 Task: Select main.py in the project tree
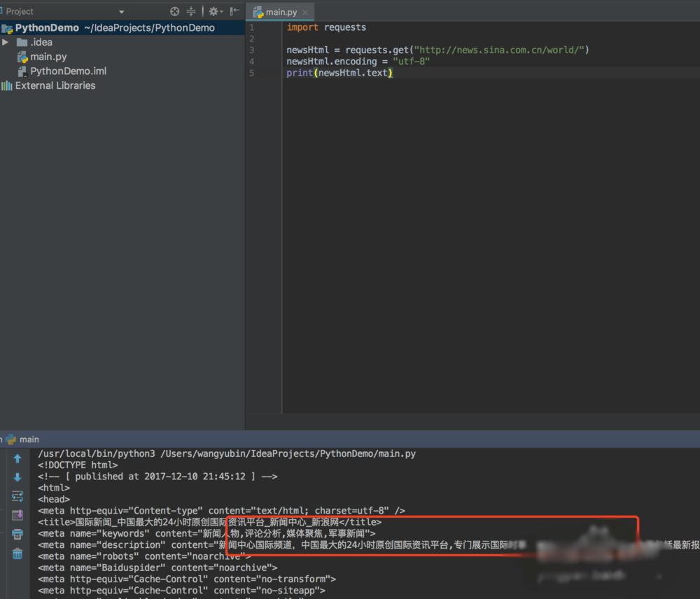tap(48, 57)
